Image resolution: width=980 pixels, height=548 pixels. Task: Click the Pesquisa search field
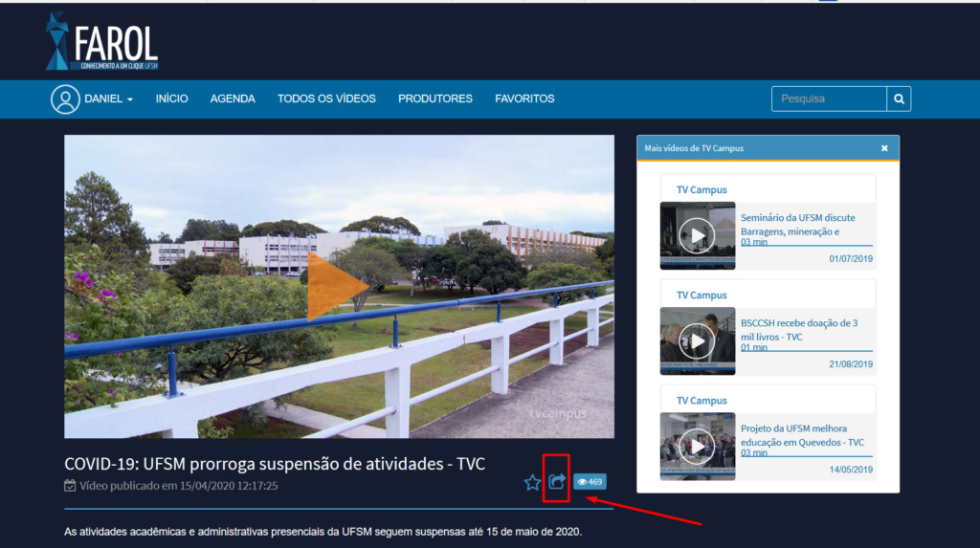(x=829, y=99)
